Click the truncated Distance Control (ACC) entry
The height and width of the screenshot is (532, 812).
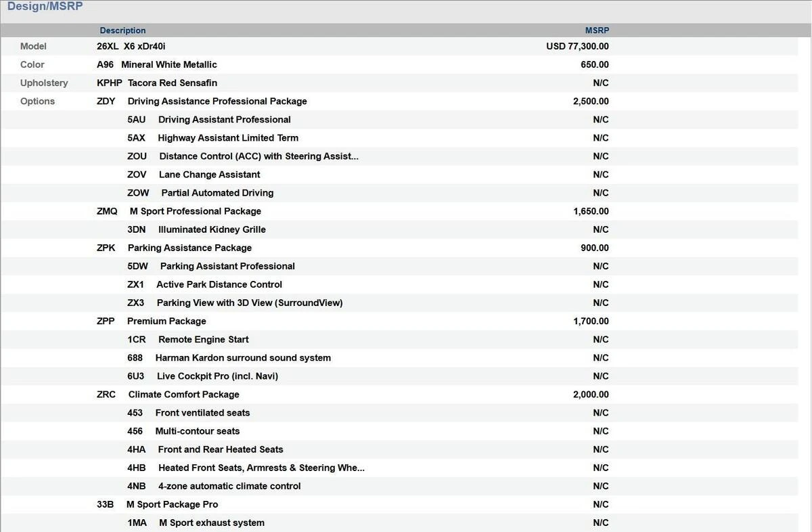click(x=258, y=156)
